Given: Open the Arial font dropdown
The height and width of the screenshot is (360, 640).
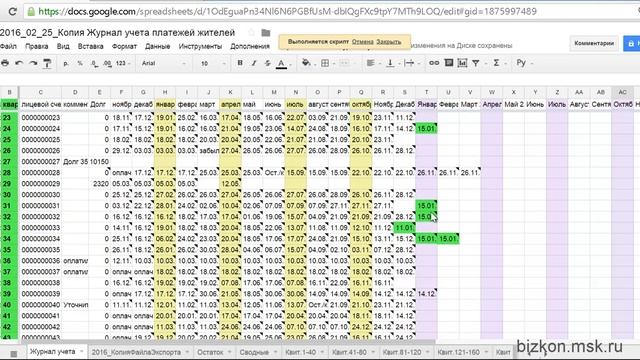Looking at the screenshot, I should [163, 63].
